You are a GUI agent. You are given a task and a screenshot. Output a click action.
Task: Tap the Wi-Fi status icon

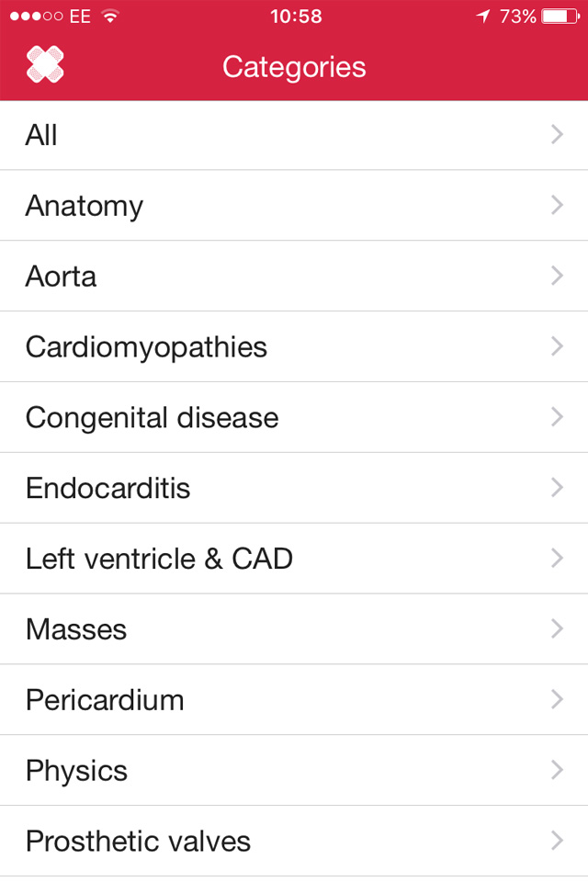[x=111, y=17]
